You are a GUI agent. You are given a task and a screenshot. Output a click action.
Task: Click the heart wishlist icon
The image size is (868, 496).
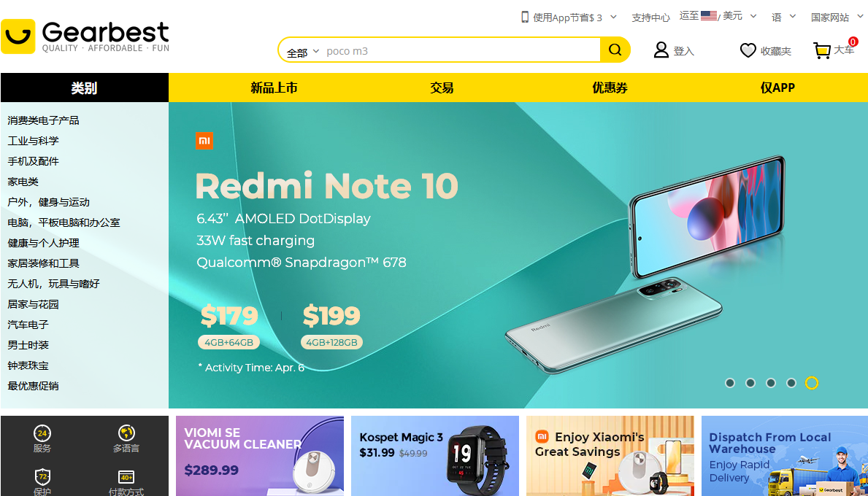(x=748, y=50)
